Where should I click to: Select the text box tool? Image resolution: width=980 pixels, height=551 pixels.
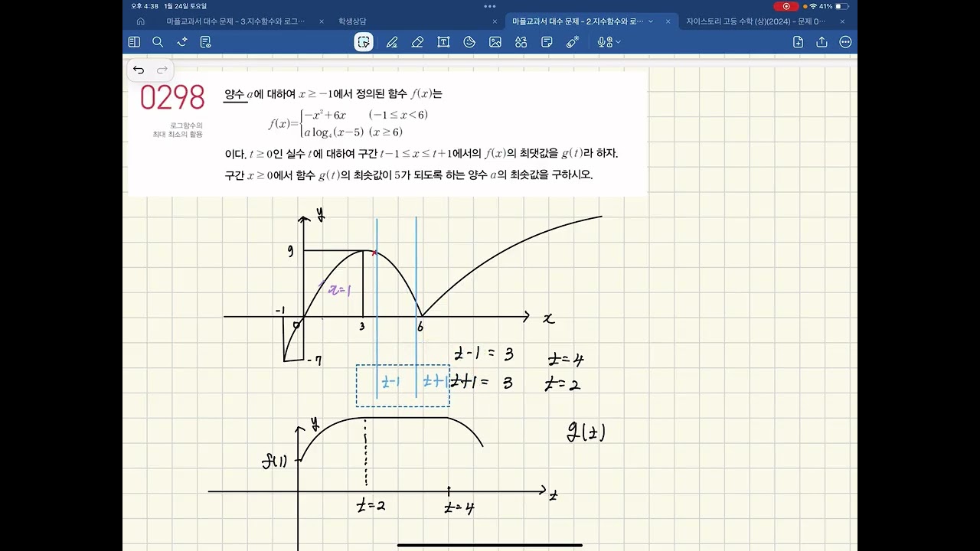click(443, 42)
